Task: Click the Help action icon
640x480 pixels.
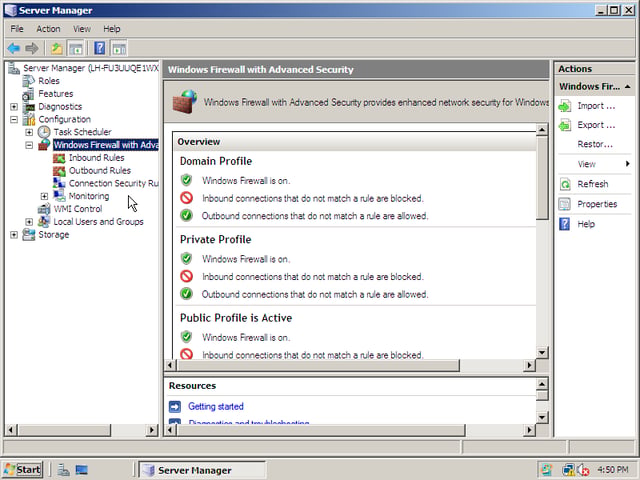Action: coord(564,224)
